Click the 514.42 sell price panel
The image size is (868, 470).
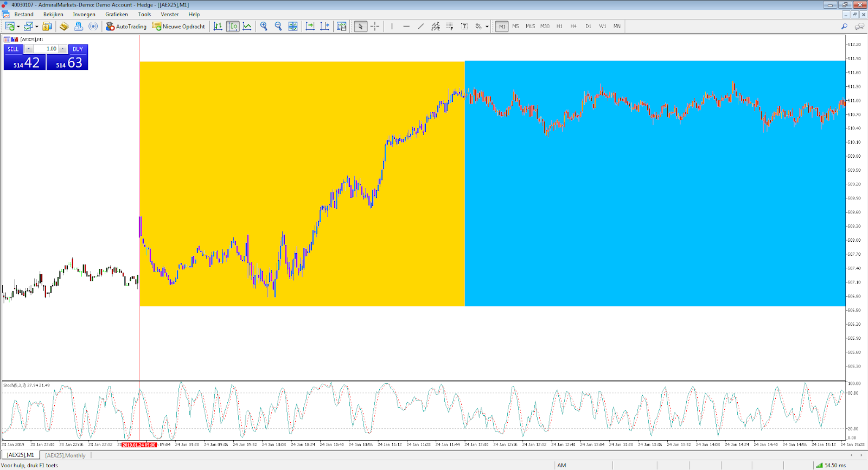point(24,62)
